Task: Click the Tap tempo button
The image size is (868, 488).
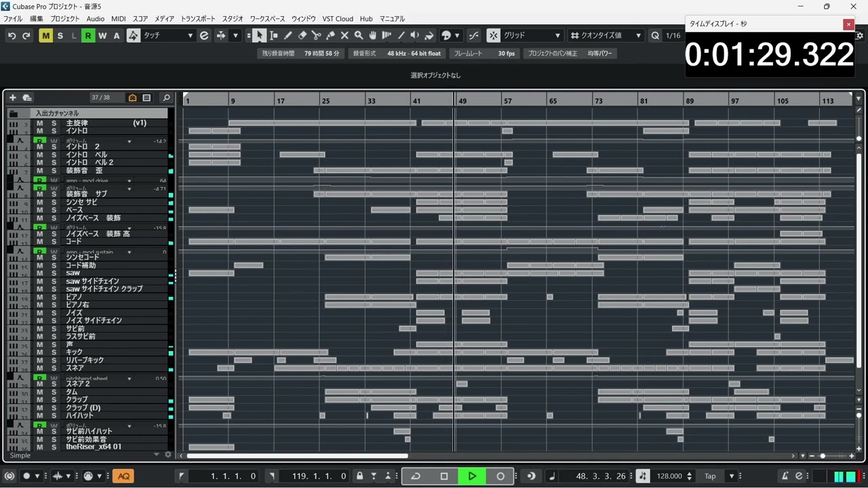Action: click(x=710, y=476)
